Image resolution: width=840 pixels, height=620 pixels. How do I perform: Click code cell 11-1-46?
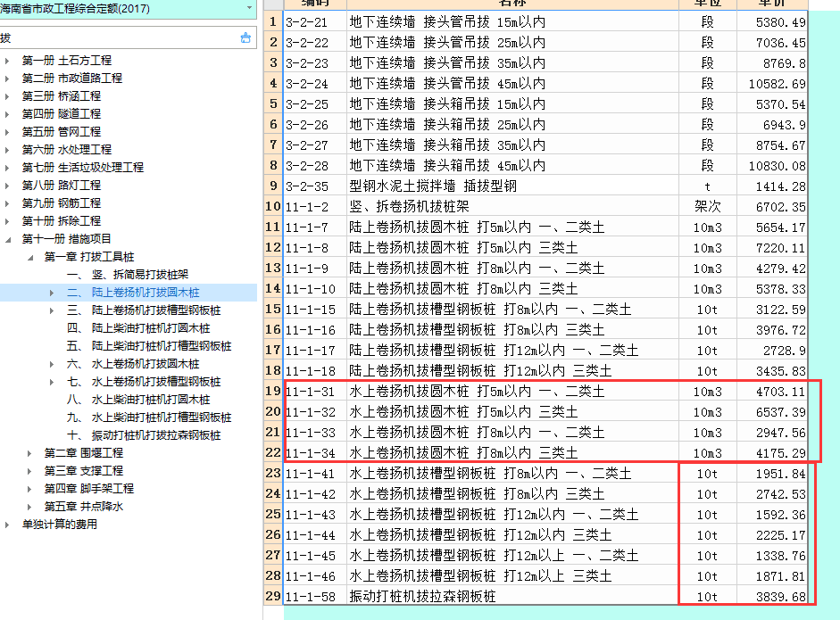315,576
